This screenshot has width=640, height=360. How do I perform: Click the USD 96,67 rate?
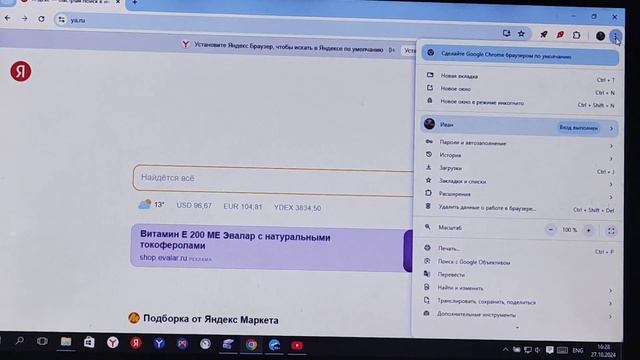(x=194, y=205)
